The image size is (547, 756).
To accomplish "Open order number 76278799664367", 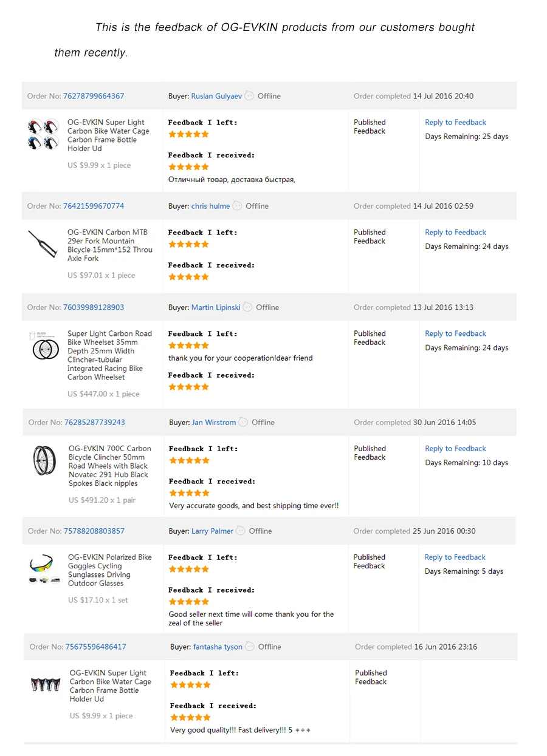I will 94,96.
